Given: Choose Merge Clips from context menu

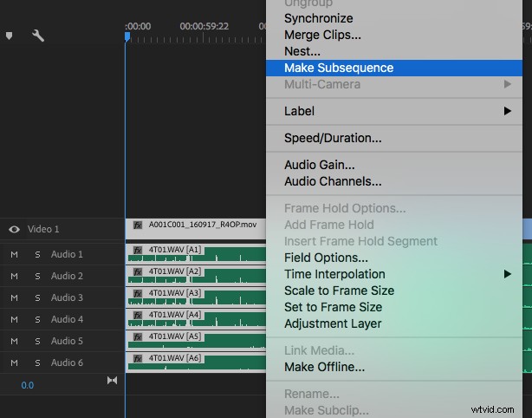Looking at the screenshot, I should [394, 35].
